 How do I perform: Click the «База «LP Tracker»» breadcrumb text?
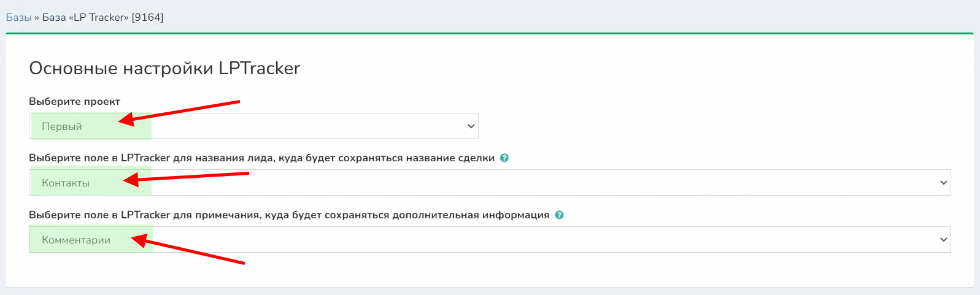pyautogui.click(x=85, y=17)
